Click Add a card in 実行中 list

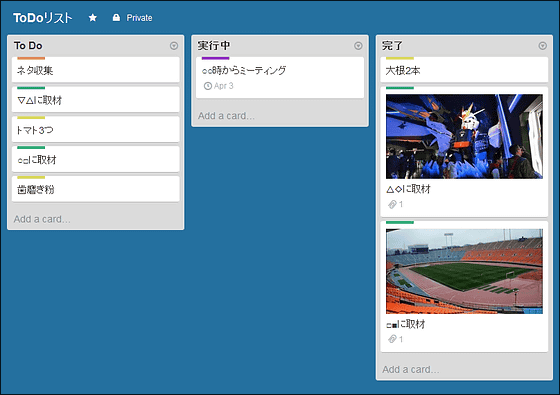click(226, 116)
